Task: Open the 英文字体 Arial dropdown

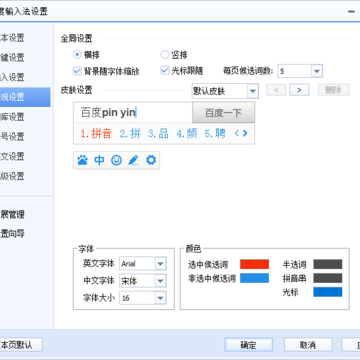Action: click(x=143, y=264)
